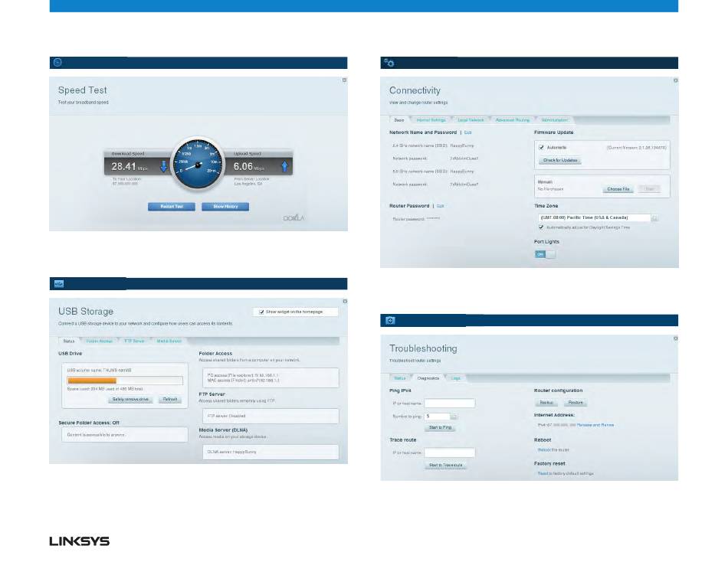Click the FTP server Disabled text
Viewport: 728px width, 562px height.
[x=226, y=417]
